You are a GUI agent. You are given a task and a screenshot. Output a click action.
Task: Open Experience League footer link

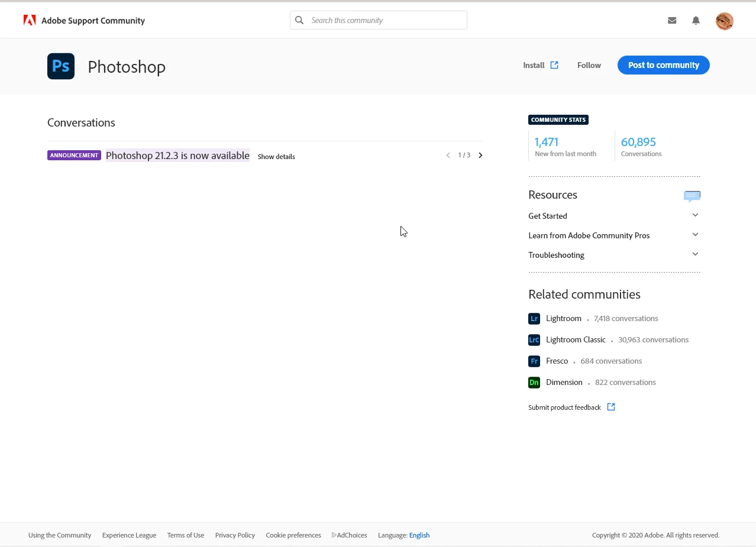click(129, 535)
